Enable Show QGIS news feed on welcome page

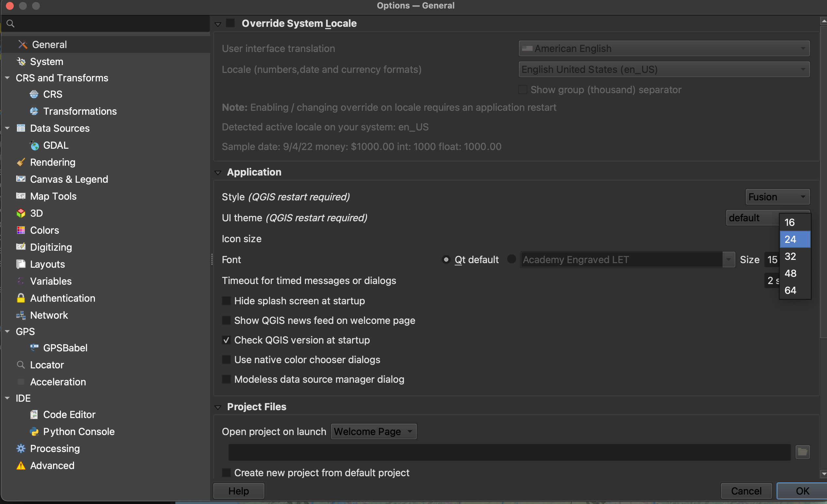tap(226, 320)
